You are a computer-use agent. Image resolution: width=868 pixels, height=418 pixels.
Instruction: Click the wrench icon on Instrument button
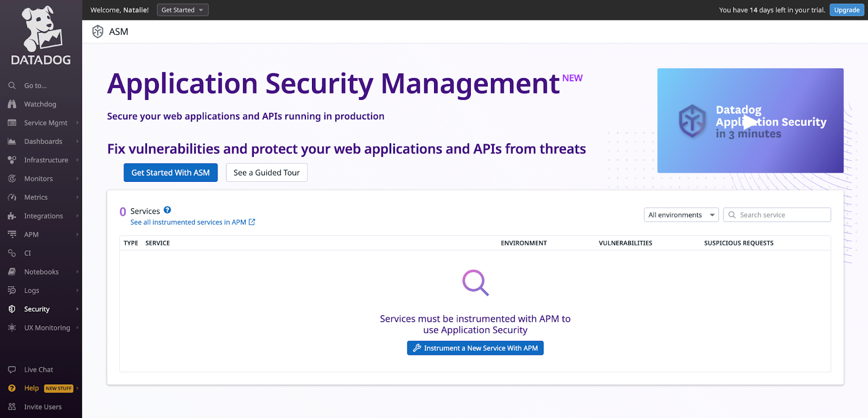417,348
